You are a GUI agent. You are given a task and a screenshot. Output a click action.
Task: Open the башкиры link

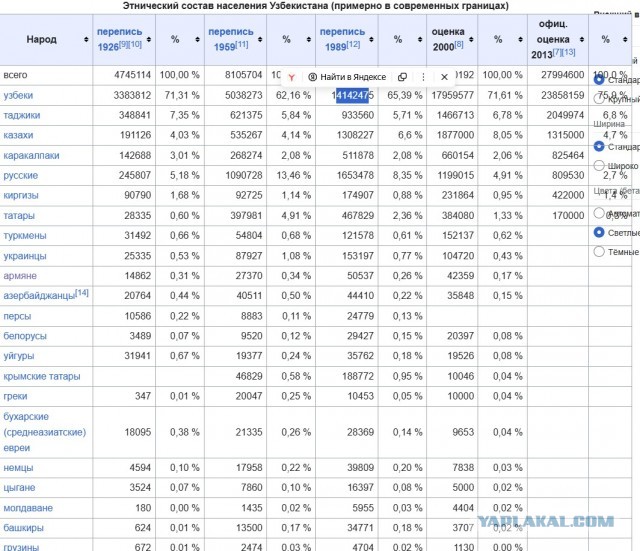[x=23, y=528]
